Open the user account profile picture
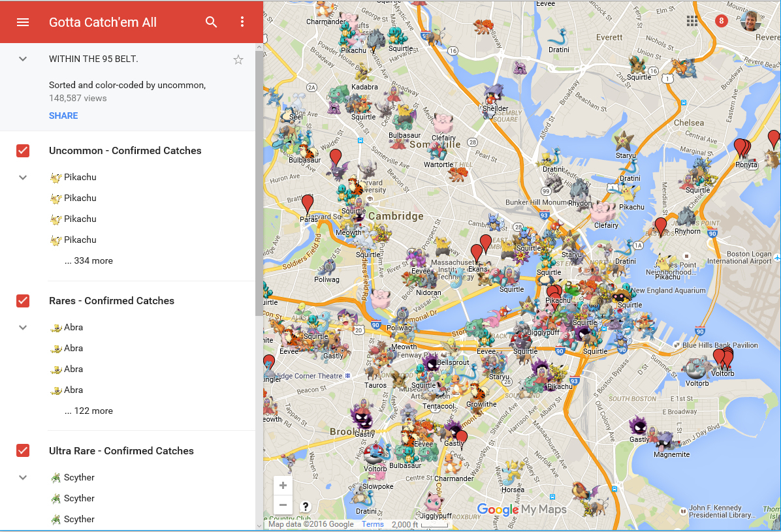781x532 pixels. pos(751,21)
